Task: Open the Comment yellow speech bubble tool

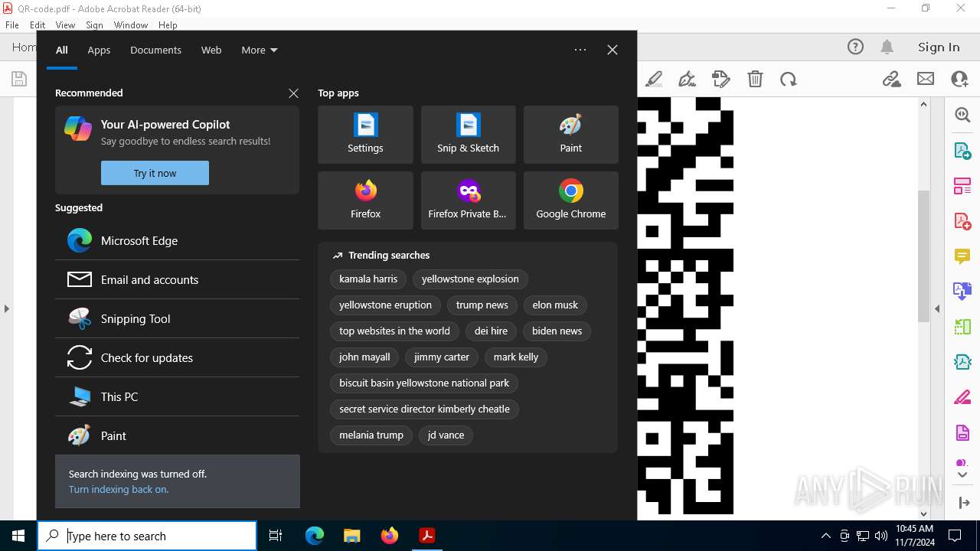Action: point(962,256)
